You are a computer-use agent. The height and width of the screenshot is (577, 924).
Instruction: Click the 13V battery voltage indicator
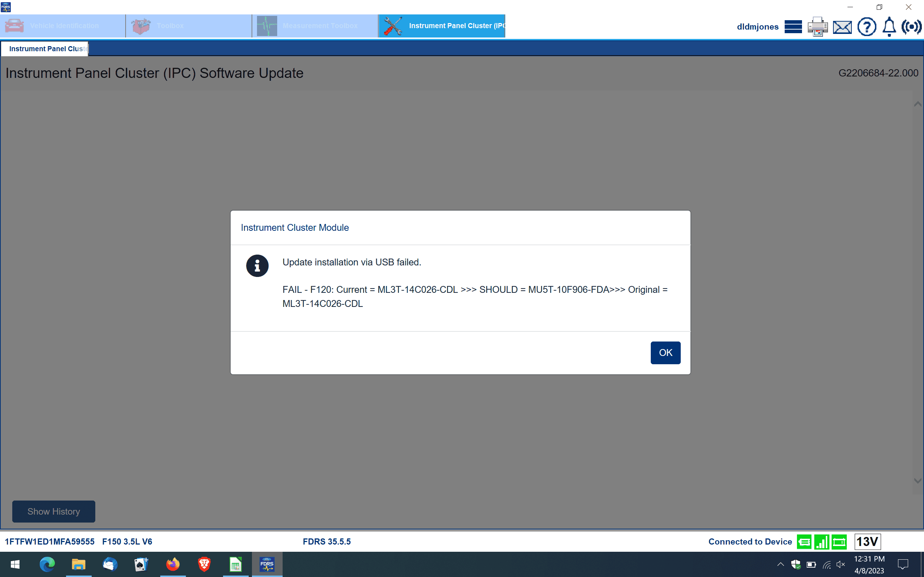click(867, 542)
